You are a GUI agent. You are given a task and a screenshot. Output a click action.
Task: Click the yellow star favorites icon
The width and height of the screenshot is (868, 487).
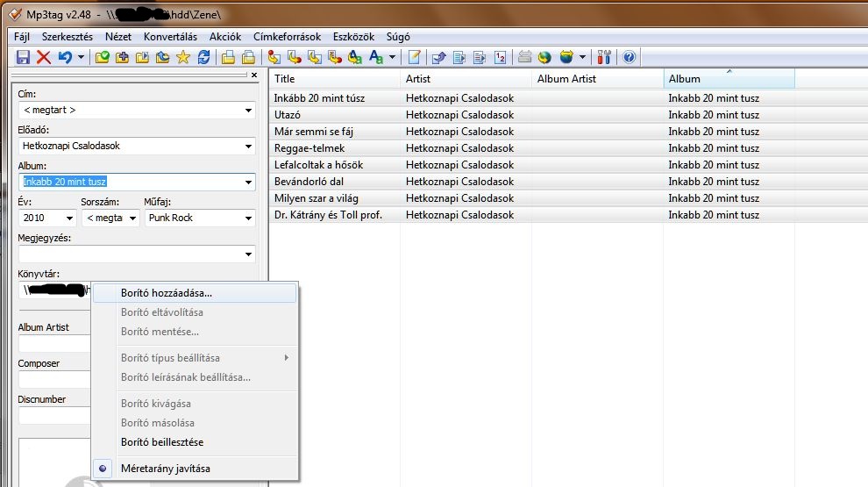[182, 58]
